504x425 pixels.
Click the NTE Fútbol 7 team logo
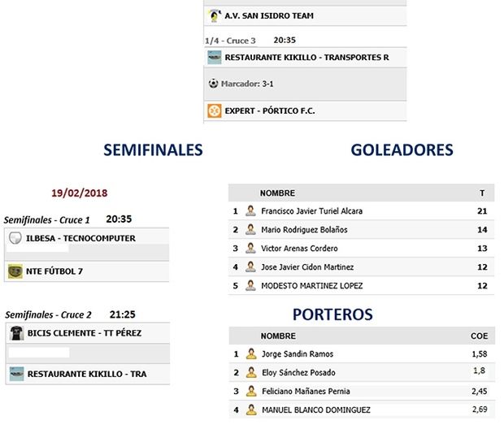click(x=15, y=271)
